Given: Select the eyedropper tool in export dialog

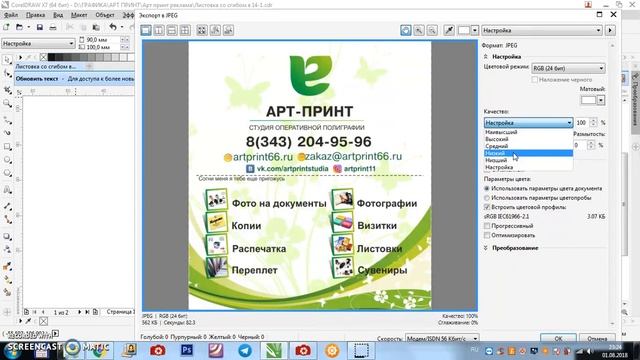Looking at the screenshot, I should click(449, 30).
